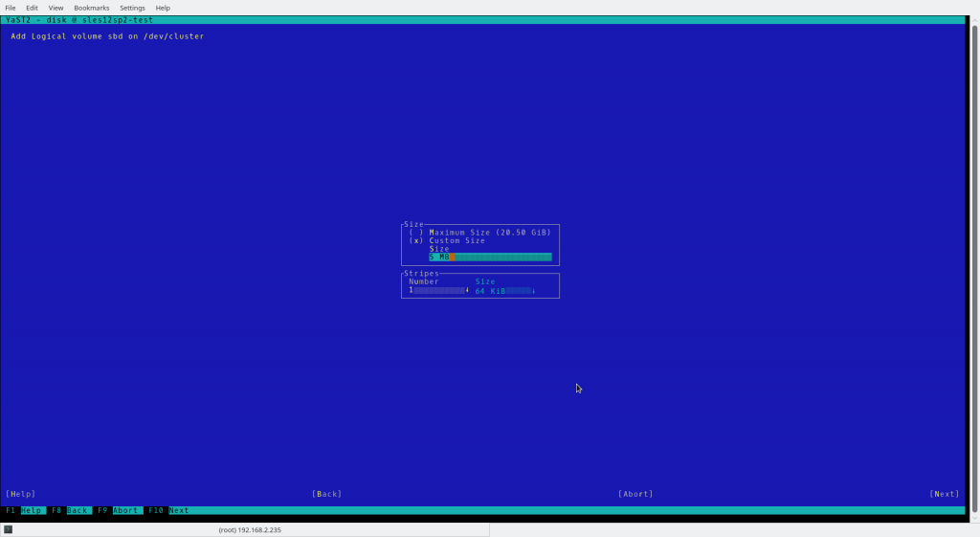This screenshot has height=537, width=980.
Task: Click the F1 Help shortcut in bottom bar
Action: click(x=24, y=511)
